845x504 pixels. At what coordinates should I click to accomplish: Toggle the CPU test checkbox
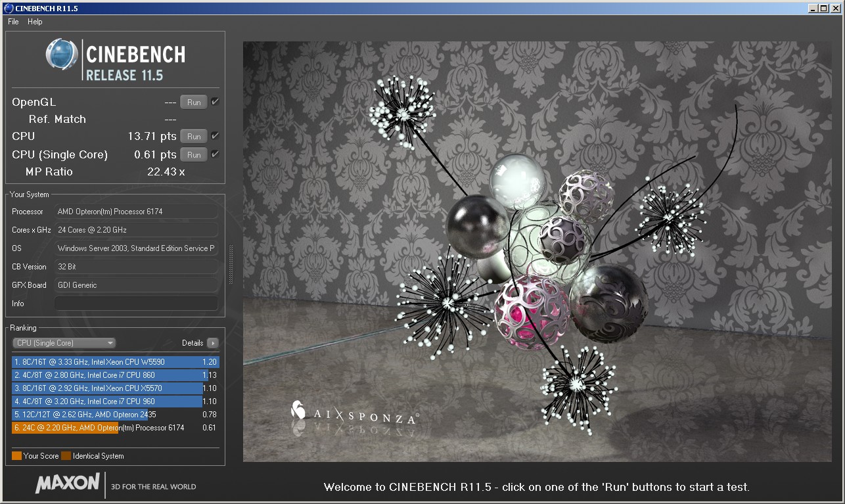click(x=215, y=136)
